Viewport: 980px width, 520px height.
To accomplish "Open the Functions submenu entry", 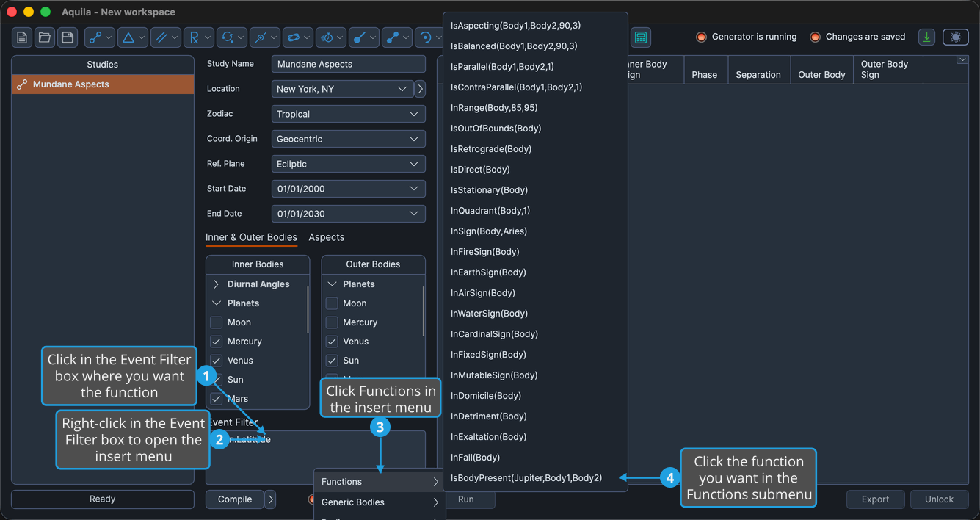I will click(380, 482).
